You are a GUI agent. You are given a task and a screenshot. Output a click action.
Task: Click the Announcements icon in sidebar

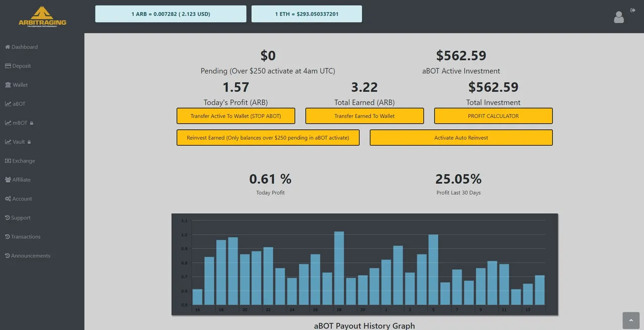(x=8, y=256)
